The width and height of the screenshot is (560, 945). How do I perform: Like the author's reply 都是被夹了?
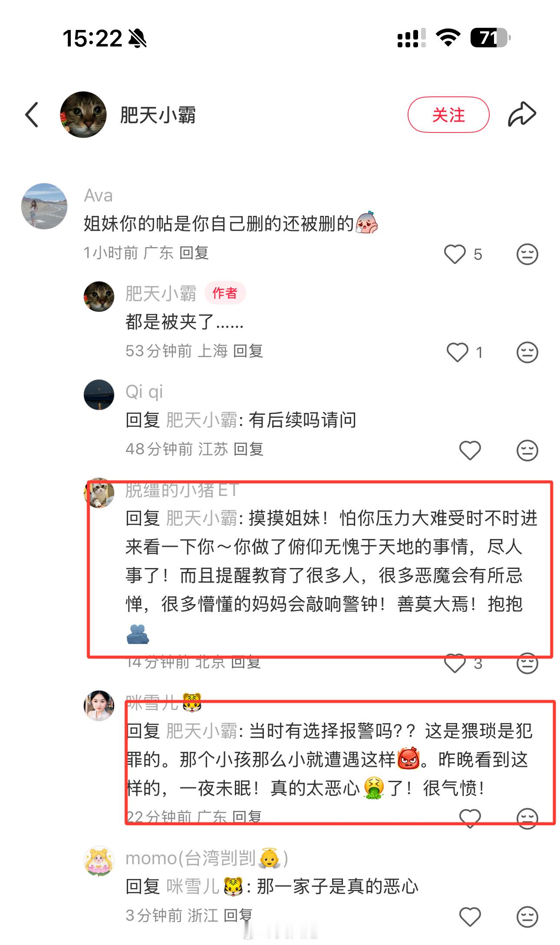click(458, 352)
